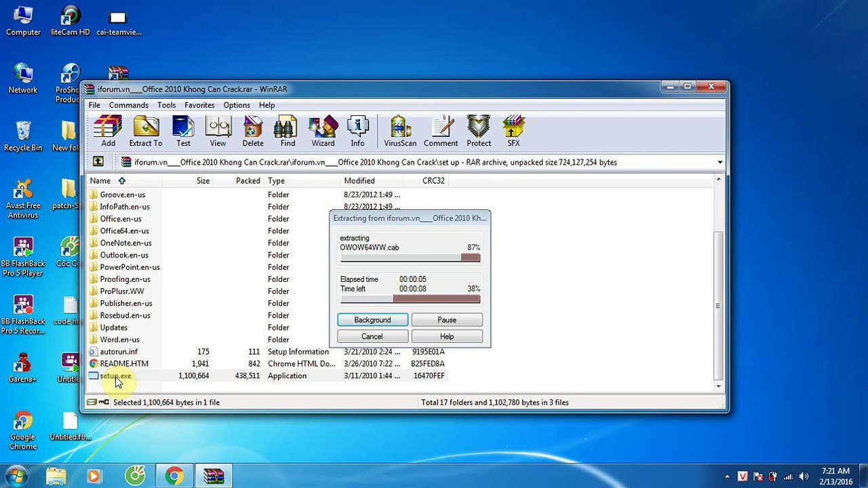
Task: Open the Tools menu
Action: tap(166, 105)
